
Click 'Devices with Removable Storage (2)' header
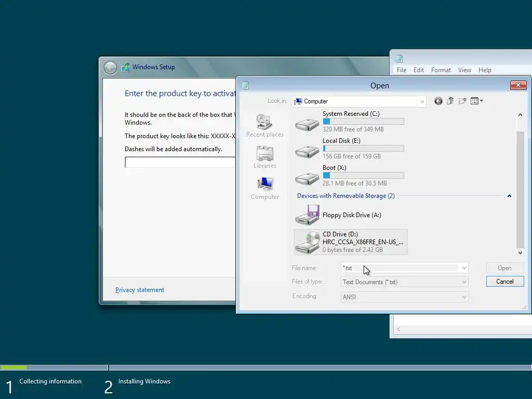tap(345, 196)
